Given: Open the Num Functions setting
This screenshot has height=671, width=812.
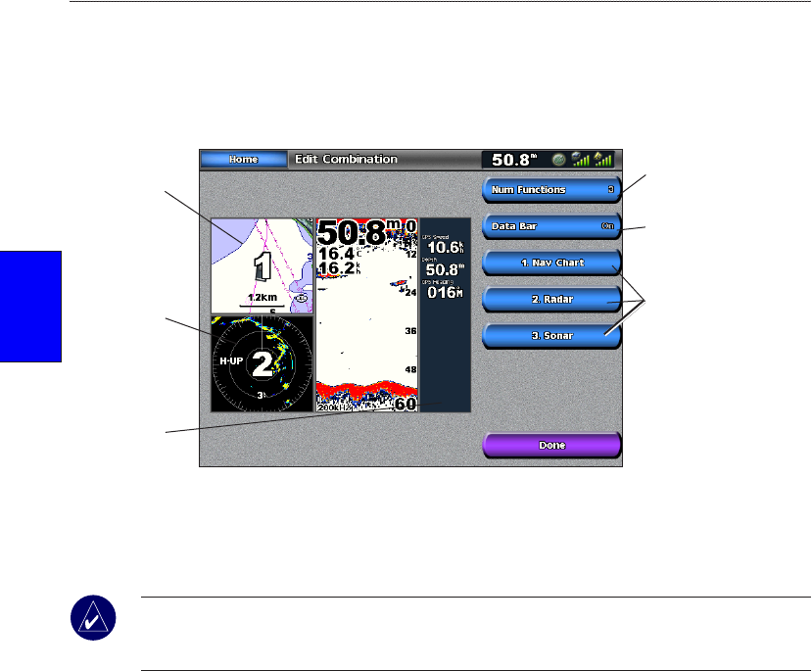Looking at the screenshot, I should 551,190.
